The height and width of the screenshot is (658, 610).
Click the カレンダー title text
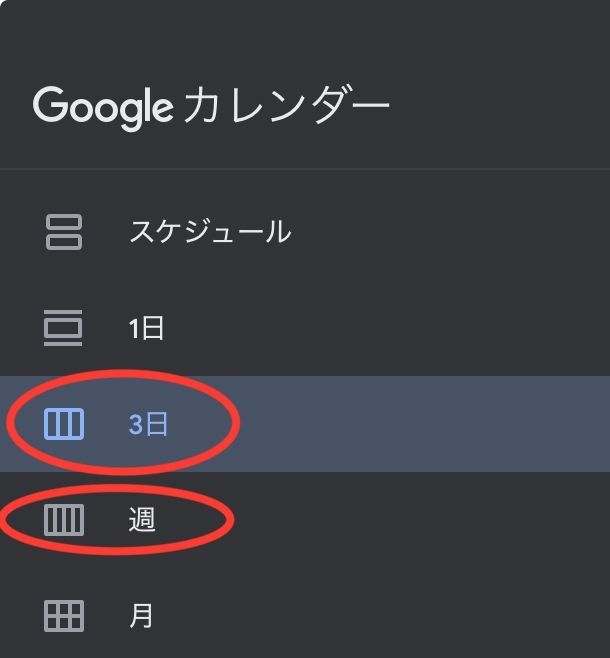click(286, 106)
